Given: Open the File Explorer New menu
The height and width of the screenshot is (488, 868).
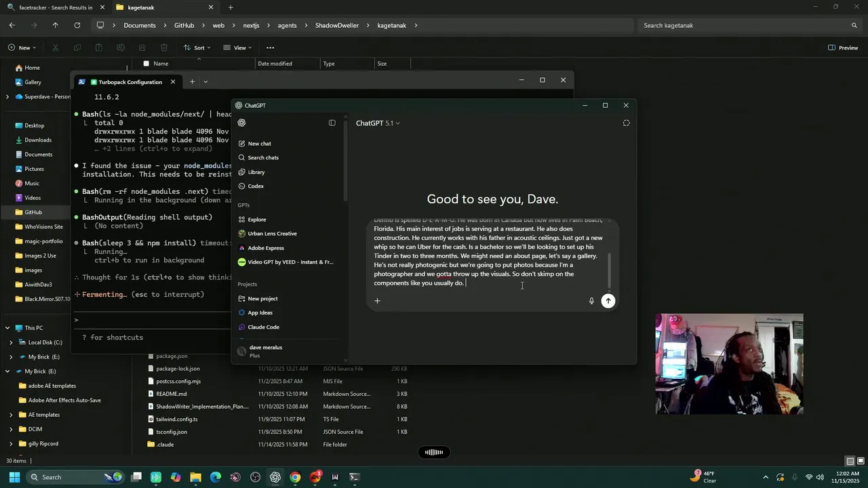Looking at the screenshot, I should tap(22, 48).
